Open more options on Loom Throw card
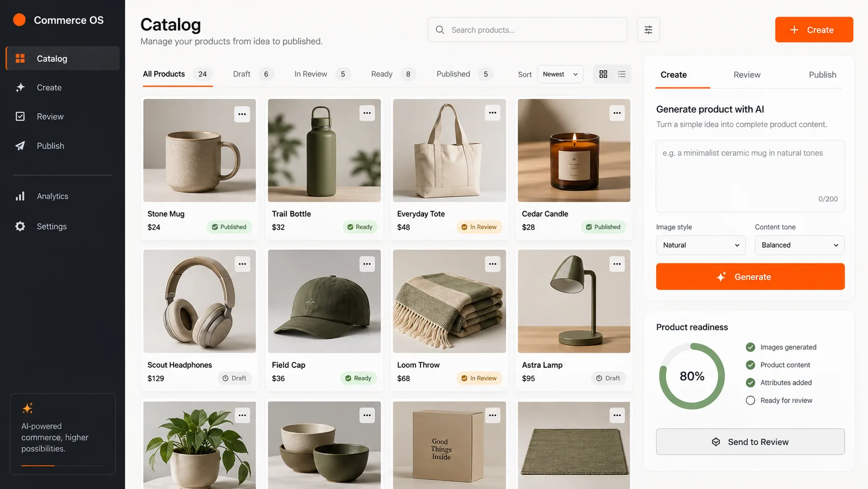 tap(492, 264)
